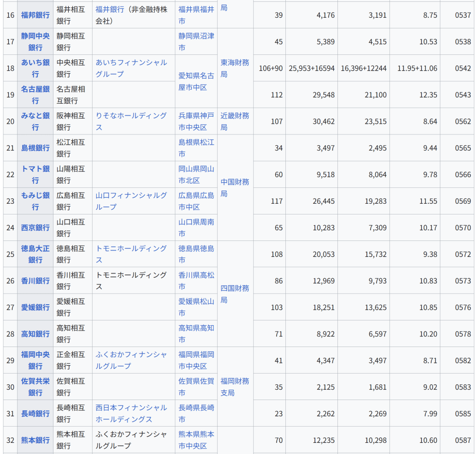Open 愛媛県松山市 location link
Viewport: 476px width, 454px height.
point(196,307)
